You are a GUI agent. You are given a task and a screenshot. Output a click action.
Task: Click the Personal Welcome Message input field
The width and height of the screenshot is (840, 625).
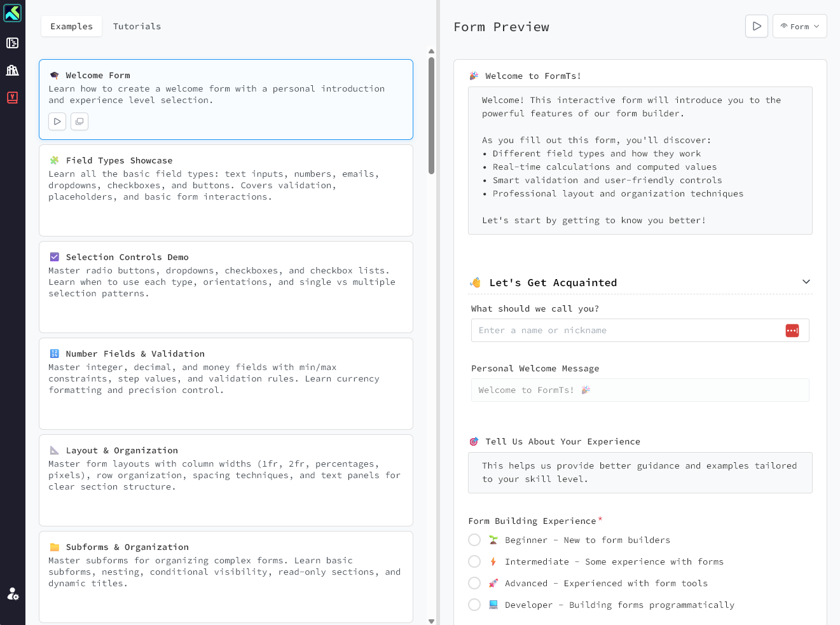(x=640, y=390)
